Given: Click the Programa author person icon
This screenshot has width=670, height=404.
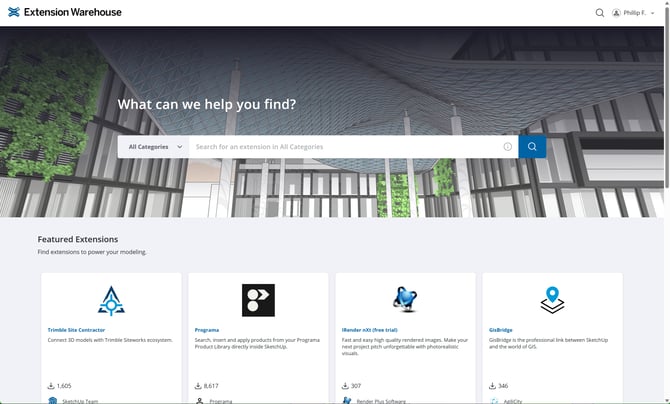Looking at the screenshot, I should point(200,401).
